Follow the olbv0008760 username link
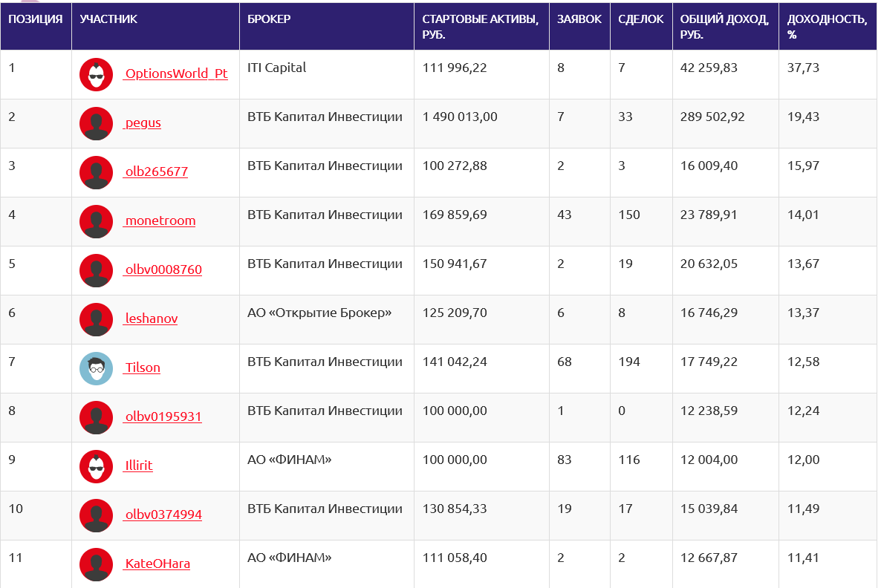 (163, 270)
